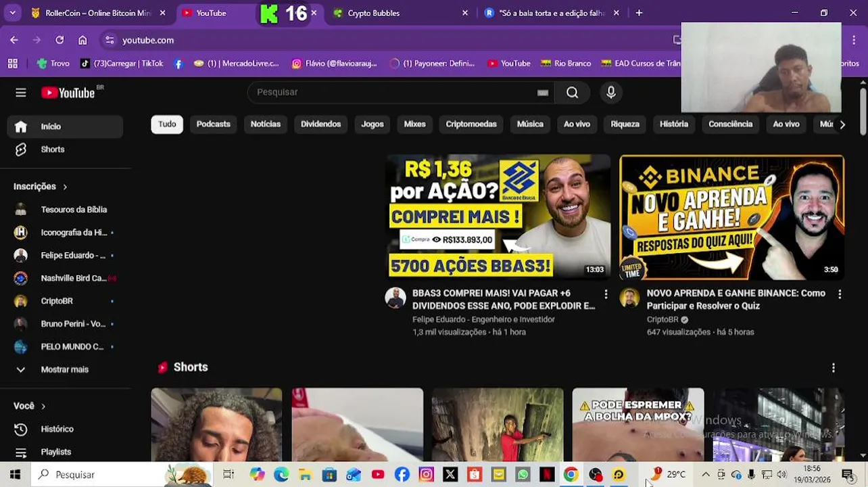Select the História filter chip

click(674, 124)
